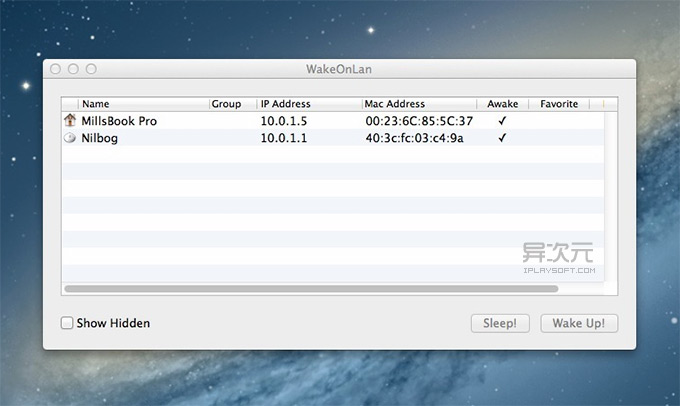Enable the Show Hidden checkbox

[67, 323]
